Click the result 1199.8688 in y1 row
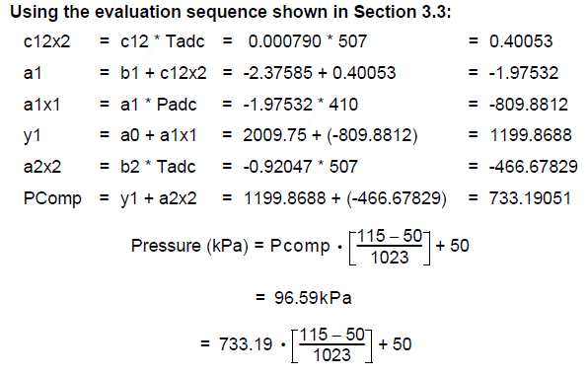Image resolution: width=588 pixels, height=376 pixels. (531, 135)
